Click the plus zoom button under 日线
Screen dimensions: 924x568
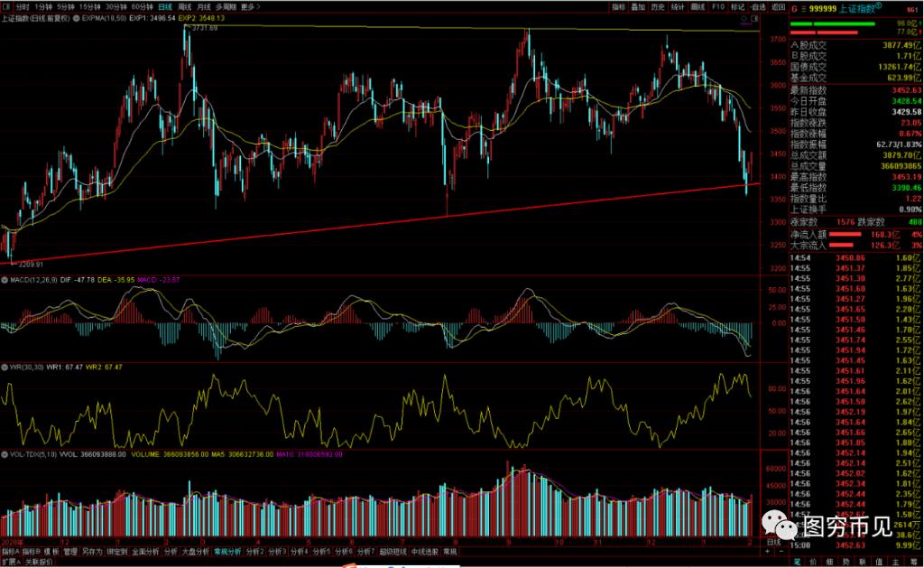[x=767, y=552]
